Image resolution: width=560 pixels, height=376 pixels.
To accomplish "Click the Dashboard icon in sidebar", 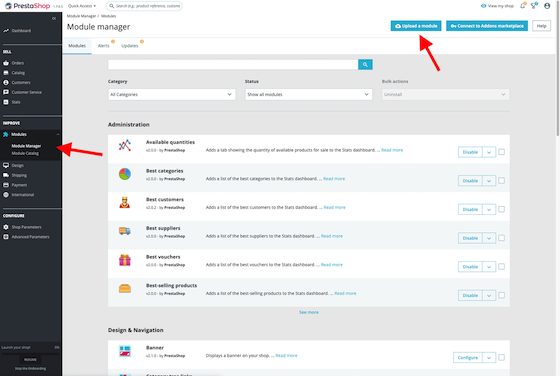I will pyautogui.click(x=6, y=31).
